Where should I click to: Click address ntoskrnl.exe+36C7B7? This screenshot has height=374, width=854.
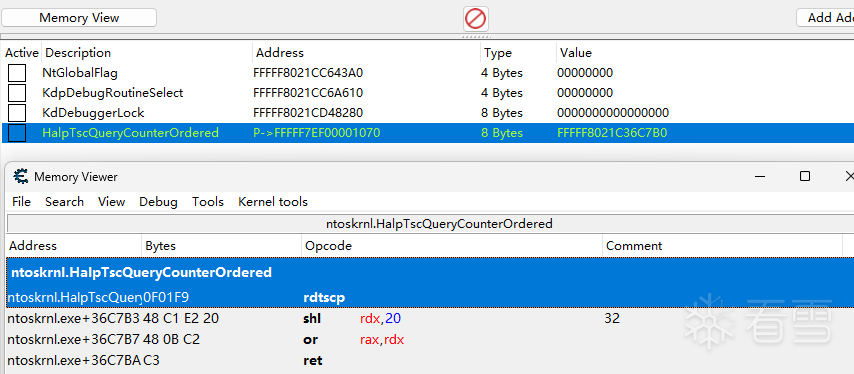click(74, 340)
